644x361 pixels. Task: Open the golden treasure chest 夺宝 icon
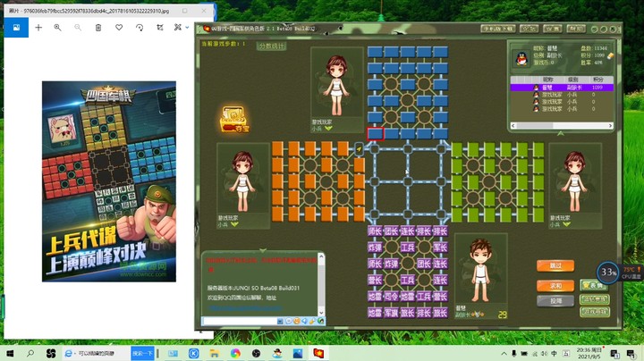point(234,120)
